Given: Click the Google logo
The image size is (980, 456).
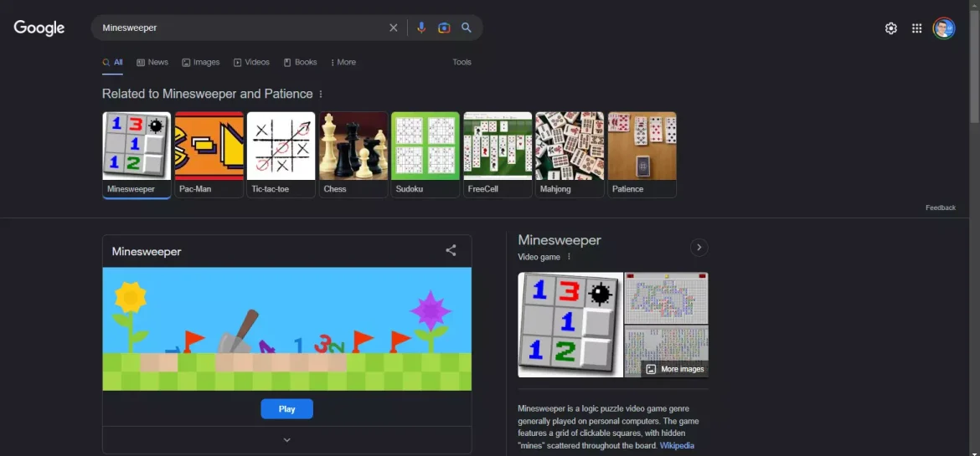Looking at the screenshot, I should [x=39, y=28].
